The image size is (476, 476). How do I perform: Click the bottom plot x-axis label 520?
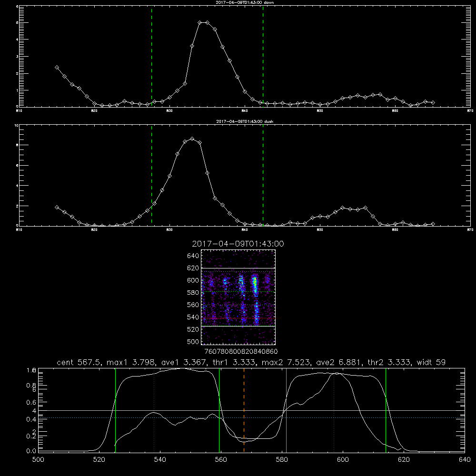coord(99,459)
